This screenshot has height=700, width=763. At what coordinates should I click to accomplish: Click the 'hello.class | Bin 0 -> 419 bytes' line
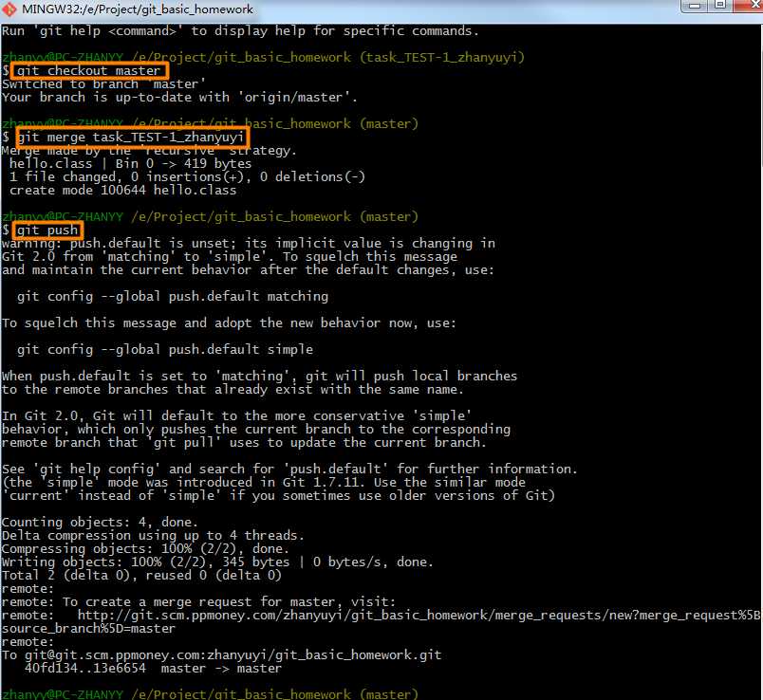(x=130, y=164)
